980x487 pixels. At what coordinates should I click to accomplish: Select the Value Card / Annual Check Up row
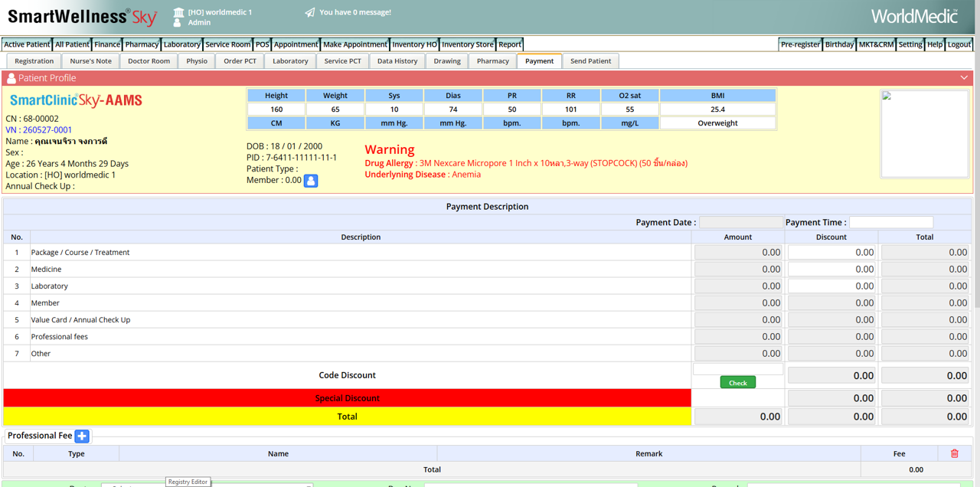pyautogui.click(x=361, y=319)
